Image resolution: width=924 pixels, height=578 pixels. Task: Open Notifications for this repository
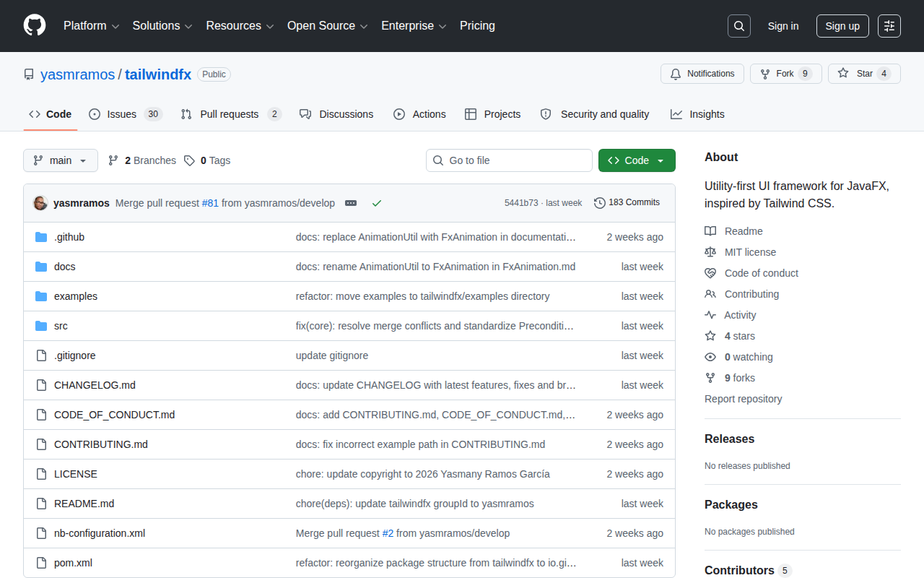click(x=702, y=74)
